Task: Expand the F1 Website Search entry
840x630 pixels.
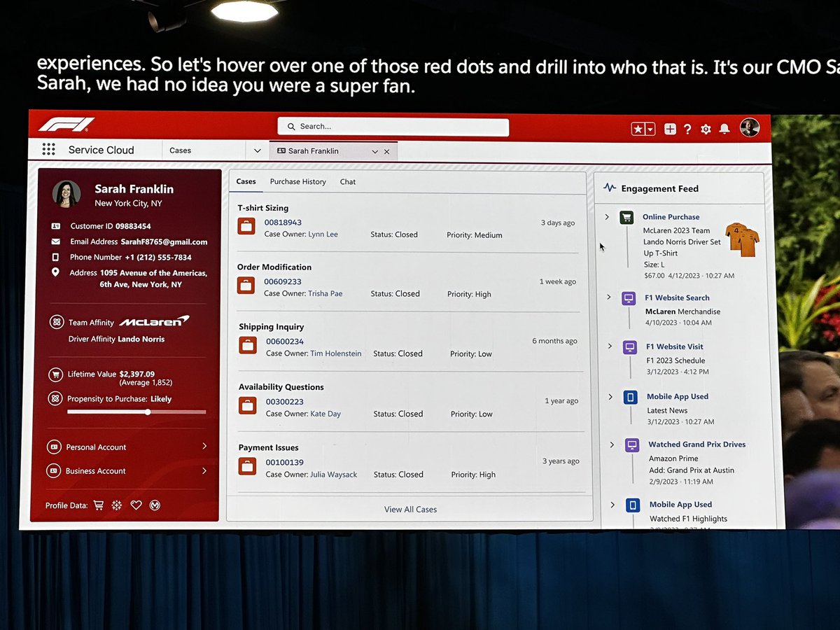Action: [x=609, y=297]
